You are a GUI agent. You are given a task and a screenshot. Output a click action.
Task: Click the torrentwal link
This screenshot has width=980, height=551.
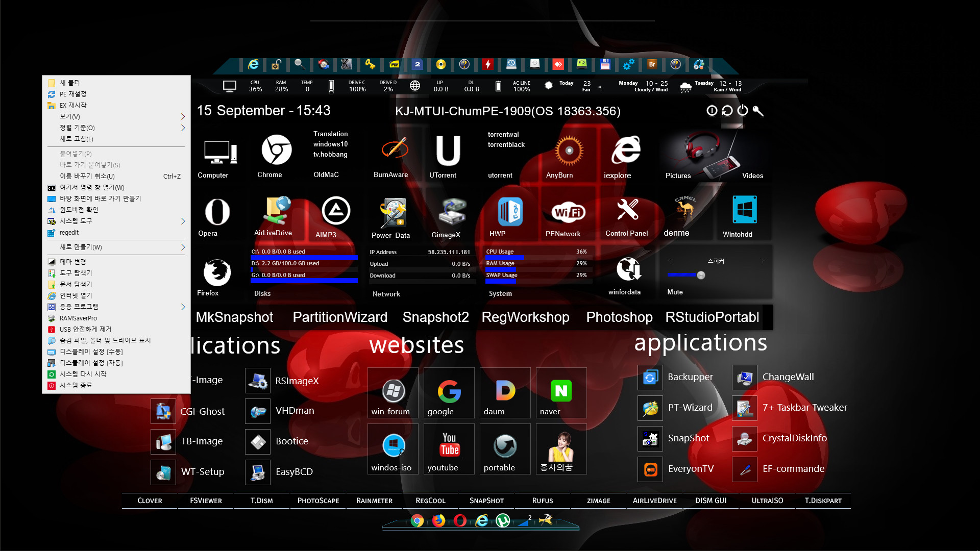coord(503,135)
